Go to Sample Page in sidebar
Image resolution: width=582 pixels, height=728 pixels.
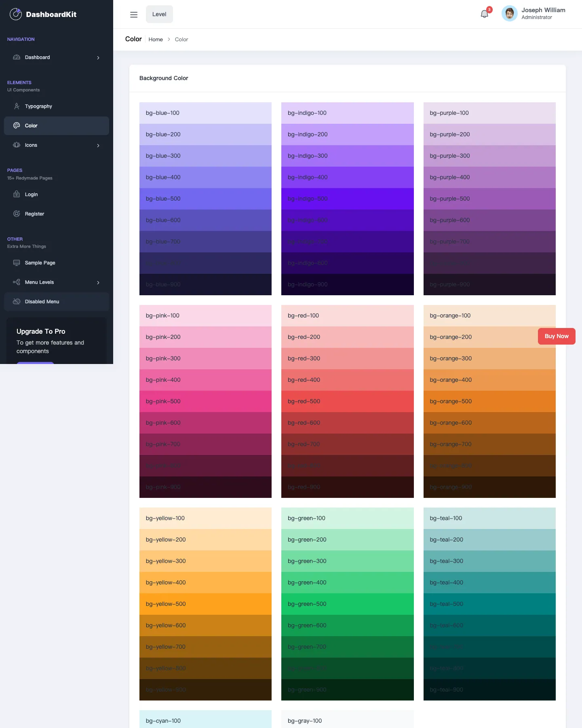[x=57, y=263]
